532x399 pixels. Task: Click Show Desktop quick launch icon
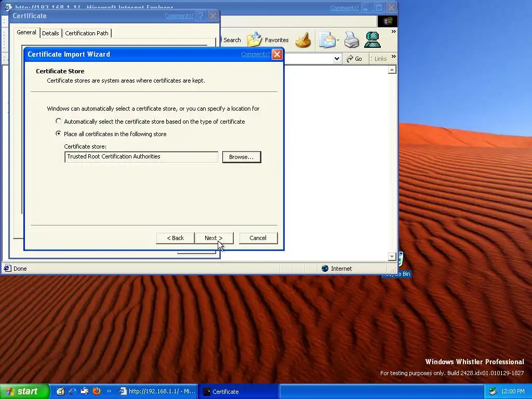tap(60, 391)
